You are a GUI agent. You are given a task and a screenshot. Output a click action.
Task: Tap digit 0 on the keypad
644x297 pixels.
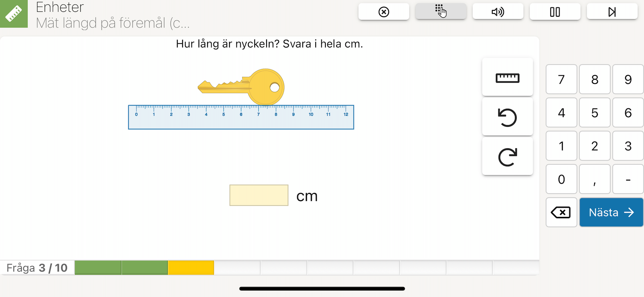[x=561, y=179]
